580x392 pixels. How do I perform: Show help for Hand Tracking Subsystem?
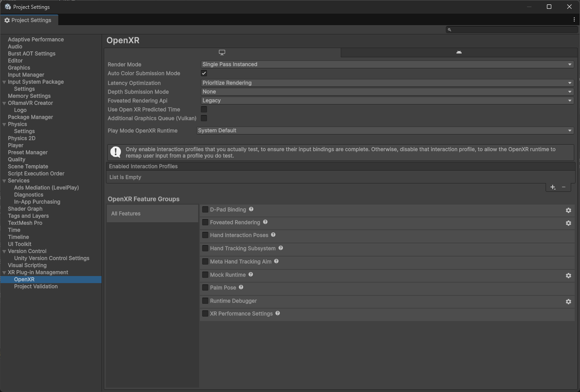point(281,248)
